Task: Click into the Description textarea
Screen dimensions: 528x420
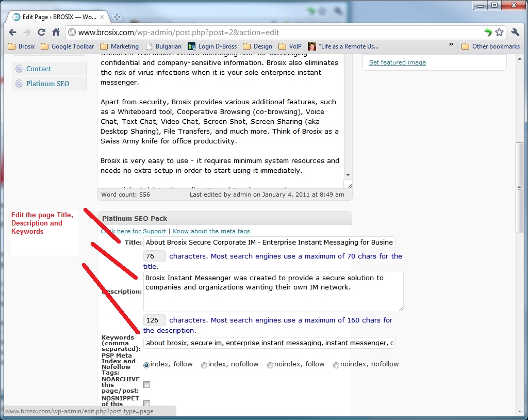Action: [273, 292]
